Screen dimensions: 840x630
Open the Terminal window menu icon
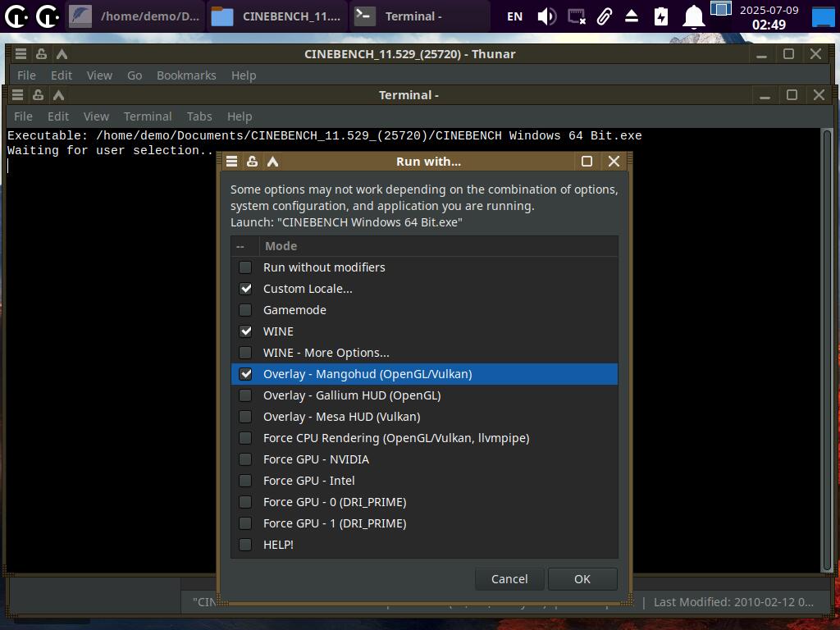[x=18, y=95]
